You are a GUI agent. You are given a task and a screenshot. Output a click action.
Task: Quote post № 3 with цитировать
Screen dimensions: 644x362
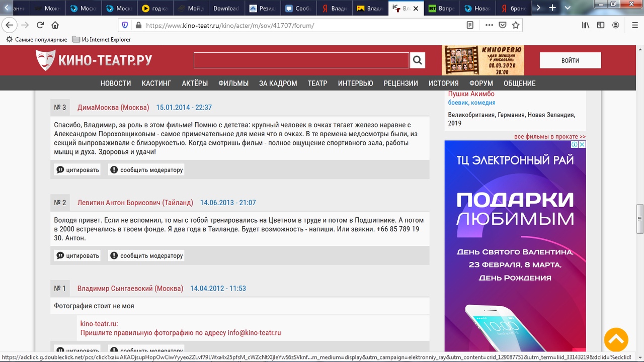(77, 170)
